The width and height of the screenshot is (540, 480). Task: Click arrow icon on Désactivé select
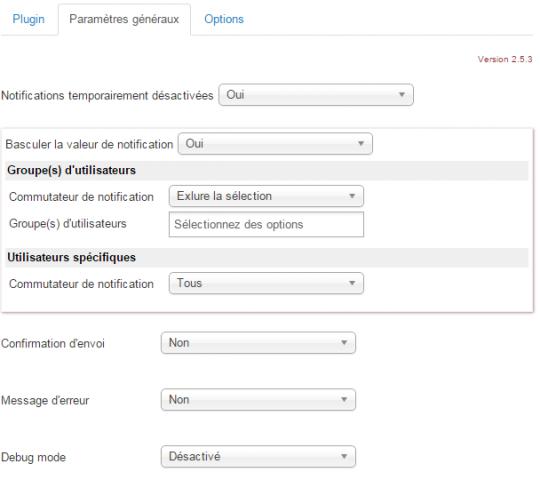[x=344, y=457]
